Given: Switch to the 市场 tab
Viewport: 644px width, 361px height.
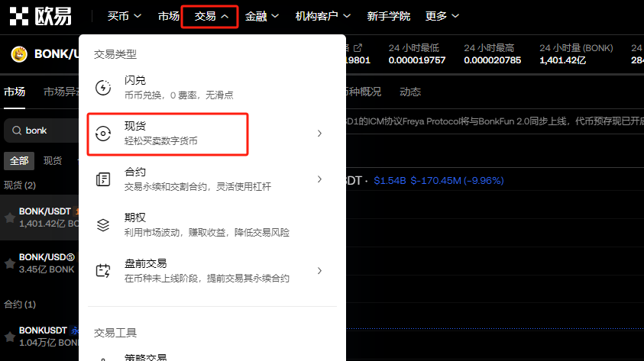Looking at the screenshot, I should pos(15,92).
